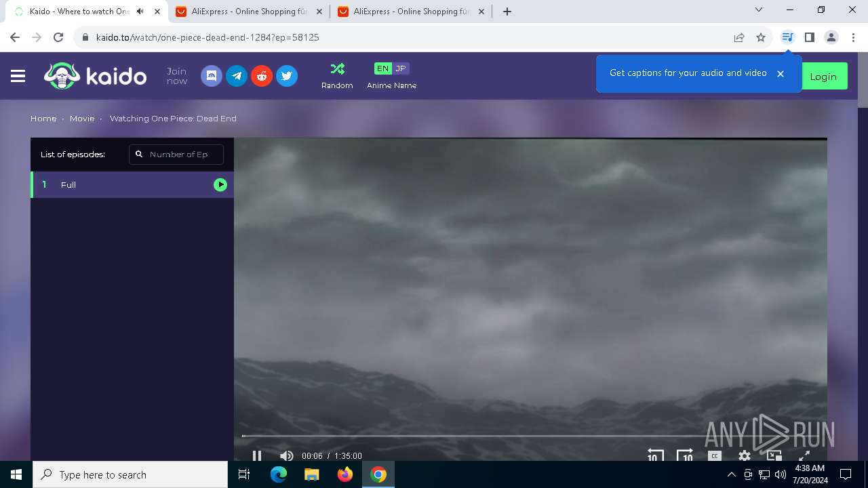Pause the video

(257, 456)
